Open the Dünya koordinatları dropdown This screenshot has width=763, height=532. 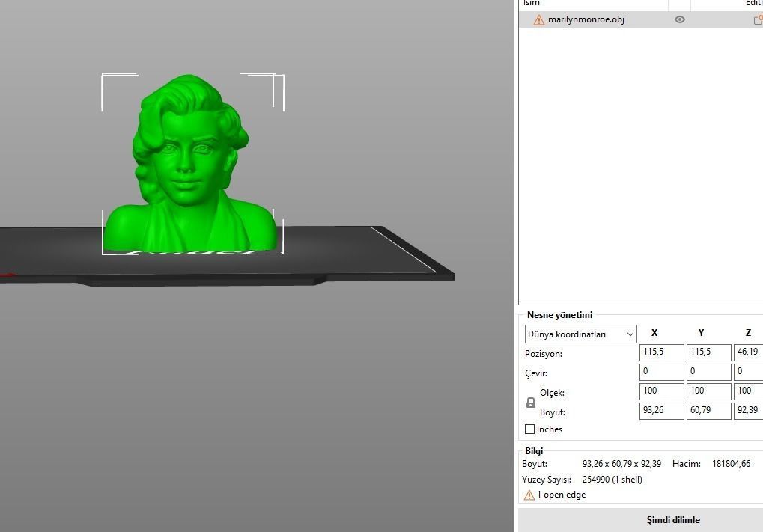580,334
